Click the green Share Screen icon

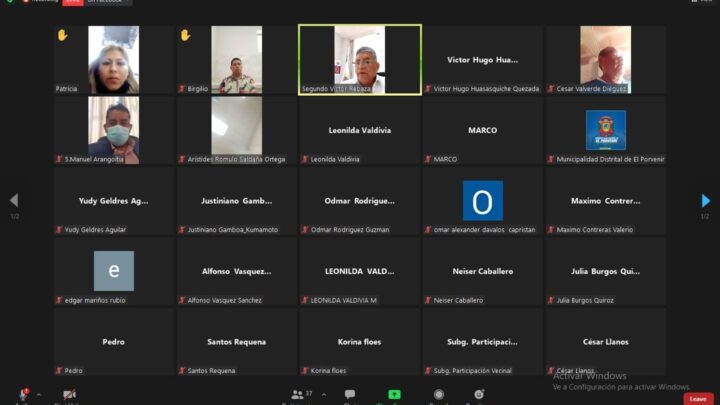(x=394, y=394)
